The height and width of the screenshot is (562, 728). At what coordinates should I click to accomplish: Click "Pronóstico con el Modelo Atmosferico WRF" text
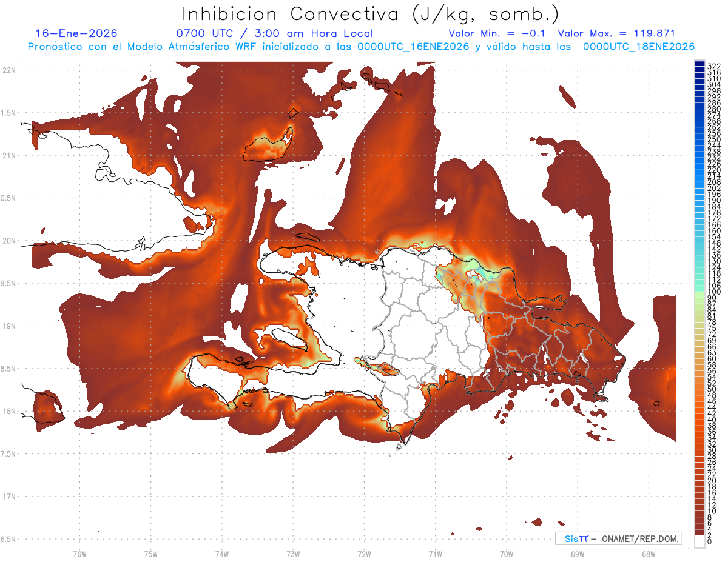click(x=143, y=46)
